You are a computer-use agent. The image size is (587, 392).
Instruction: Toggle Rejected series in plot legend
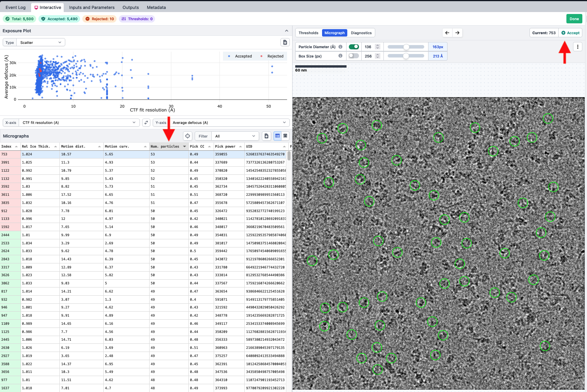pyautogui.click(x=272, y=56)
